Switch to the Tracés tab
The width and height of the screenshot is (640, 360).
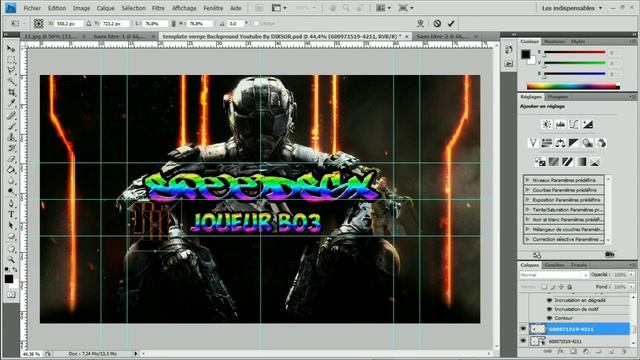(579, 265)
